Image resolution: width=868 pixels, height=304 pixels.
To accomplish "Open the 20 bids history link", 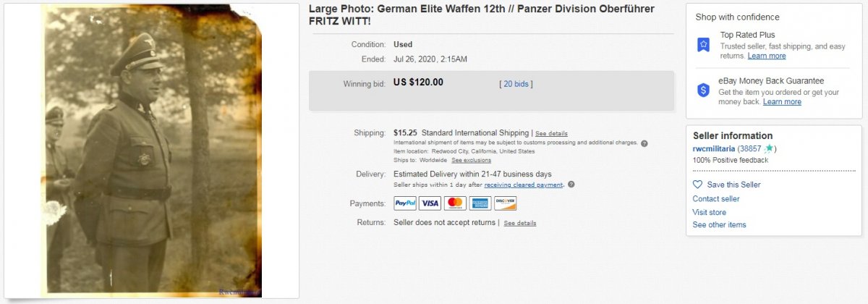I will 516,84.
